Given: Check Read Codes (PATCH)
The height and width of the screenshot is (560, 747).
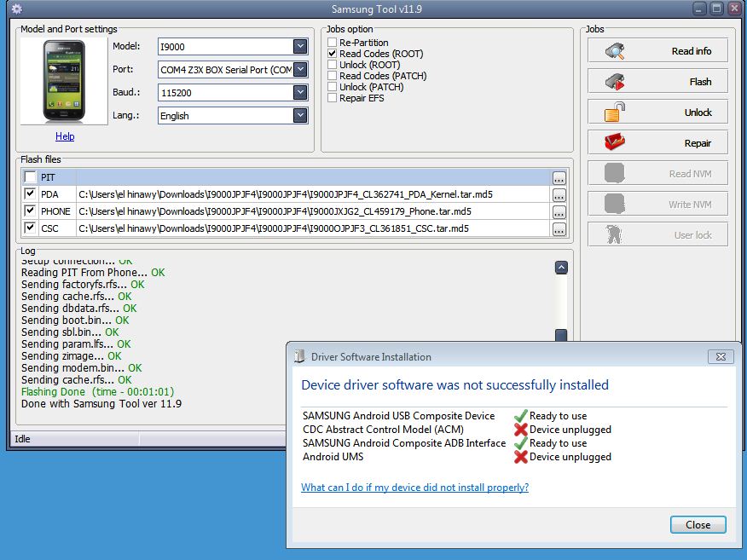Looking at the screenshot, I should 332,76.
